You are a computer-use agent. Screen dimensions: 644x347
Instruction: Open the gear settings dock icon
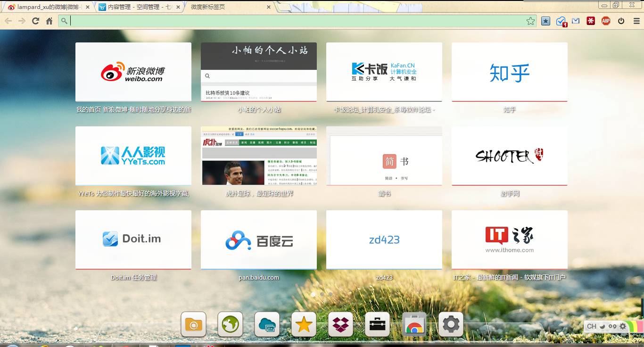pos(451,324)
